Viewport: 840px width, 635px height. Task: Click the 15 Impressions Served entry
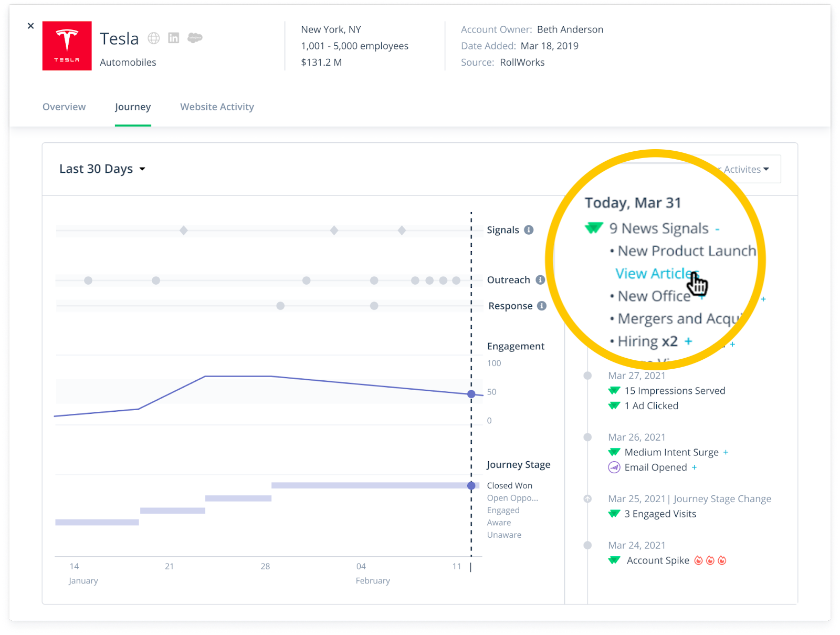pyautogui.click(x=675, y=391)
